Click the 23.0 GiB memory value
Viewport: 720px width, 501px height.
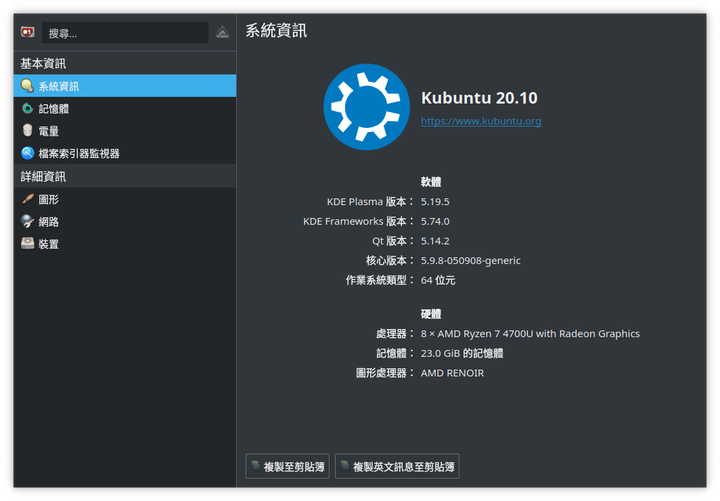point(462,354)
